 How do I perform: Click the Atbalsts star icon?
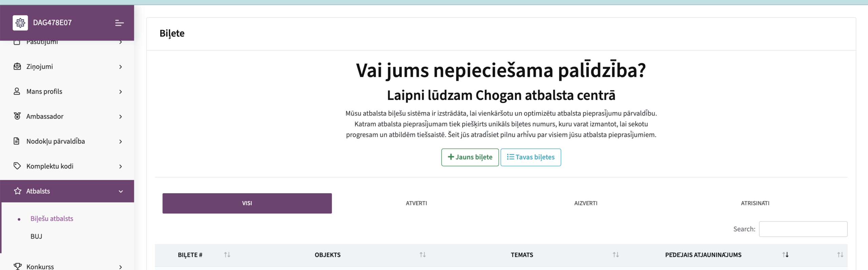[x=18, y=191]
